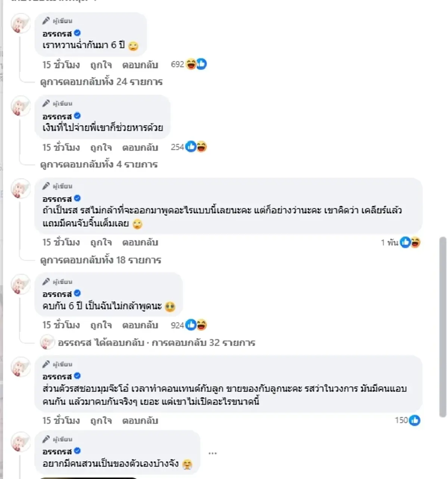Click the verified badge next to อรรถรส
This screenshot has height=479, width=448.
[77, 32]
